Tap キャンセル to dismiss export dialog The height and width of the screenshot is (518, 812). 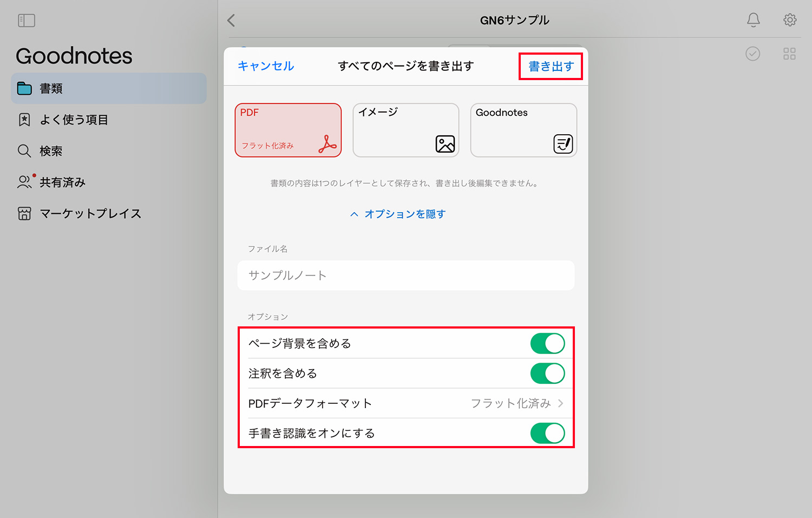[x=266, y=66]
